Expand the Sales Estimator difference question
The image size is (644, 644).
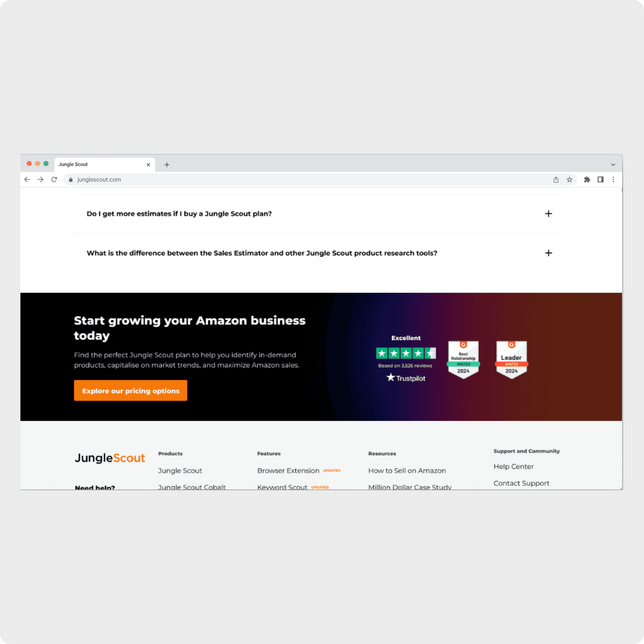pos(319,253)
